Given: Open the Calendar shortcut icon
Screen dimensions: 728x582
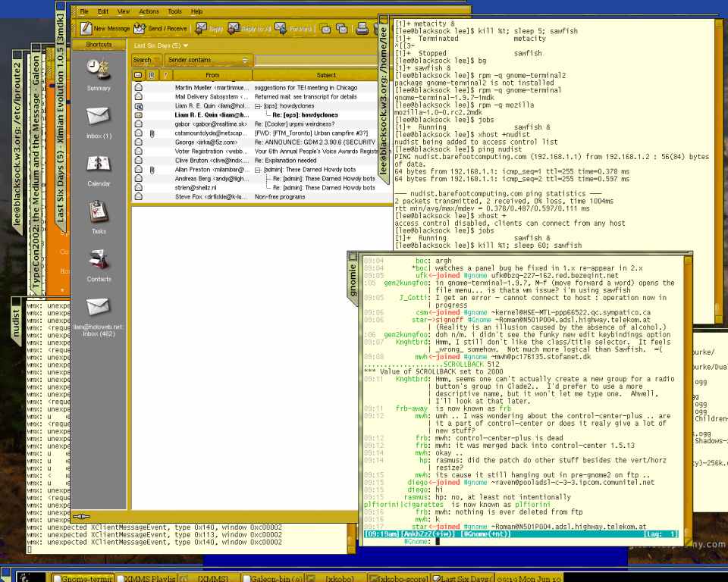Looking at the screenshot, I should 98,164.
